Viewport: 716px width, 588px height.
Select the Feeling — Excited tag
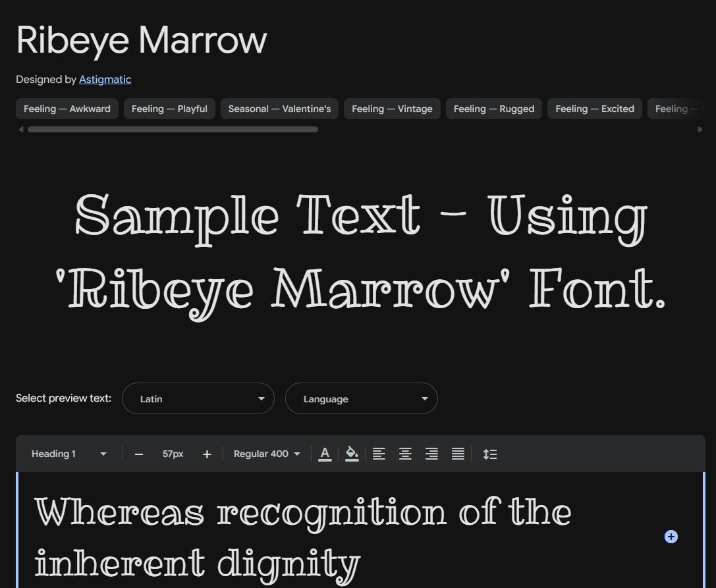pyautogui.click(x=595, y=109)
